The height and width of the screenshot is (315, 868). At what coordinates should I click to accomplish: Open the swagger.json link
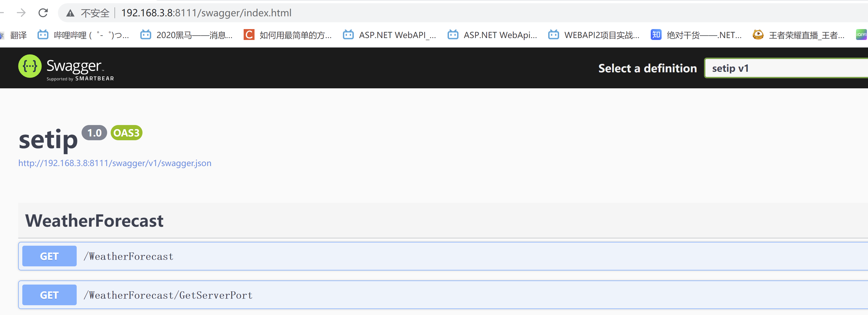pos(114,163)
